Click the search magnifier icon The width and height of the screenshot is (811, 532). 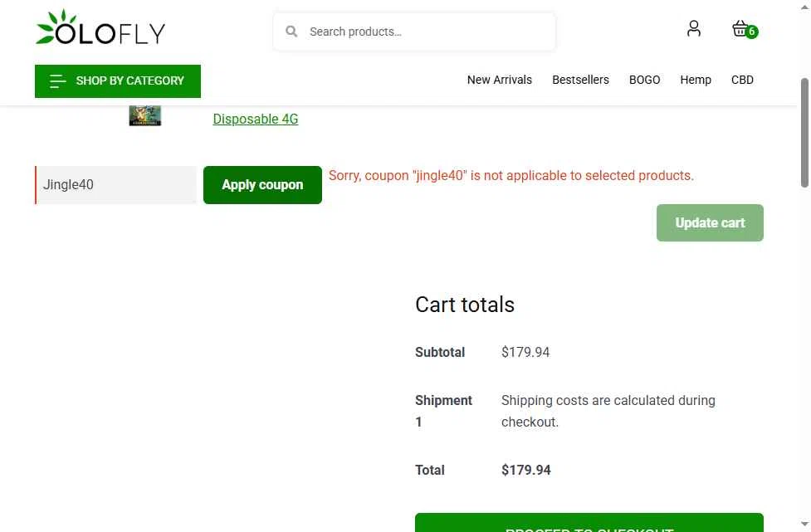[x=291, y=32]
